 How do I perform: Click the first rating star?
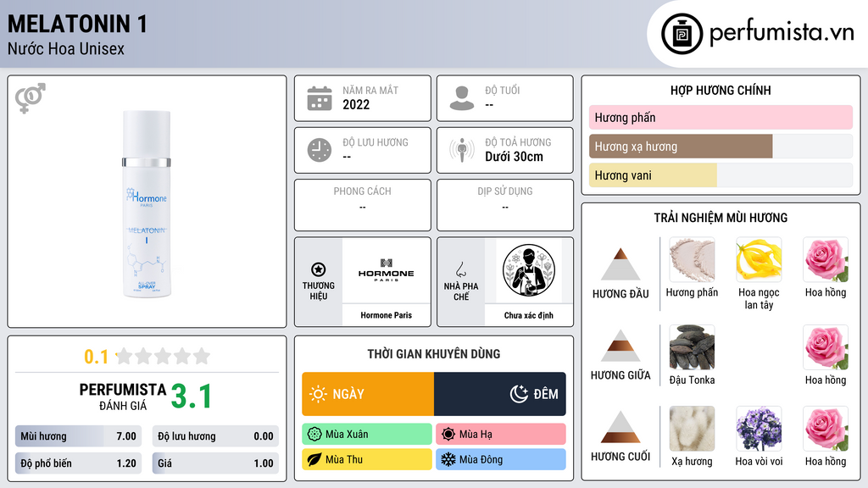[x=125, y=356]
